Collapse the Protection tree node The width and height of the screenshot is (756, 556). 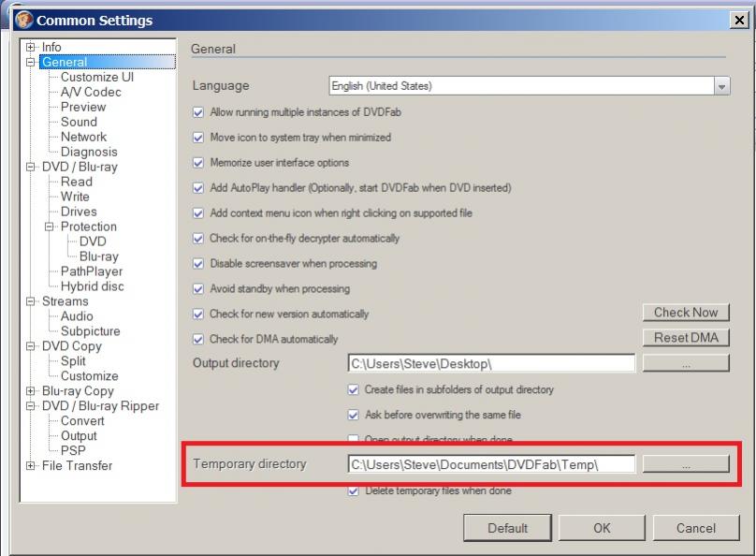tap(50, 227)
